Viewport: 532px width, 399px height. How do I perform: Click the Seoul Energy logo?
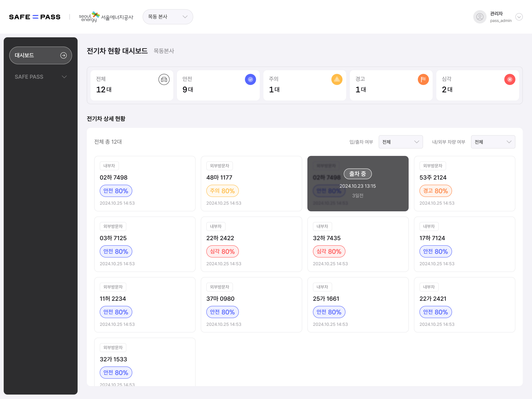click(x=106, y=17)
